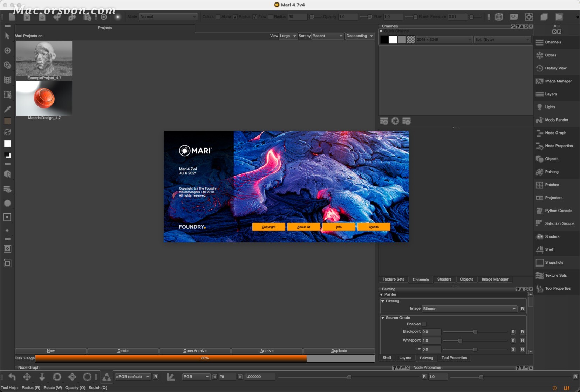Open the Channels palette from the sidebar
Viewport: 580px width, 392px height.
[x=557, y=42]
